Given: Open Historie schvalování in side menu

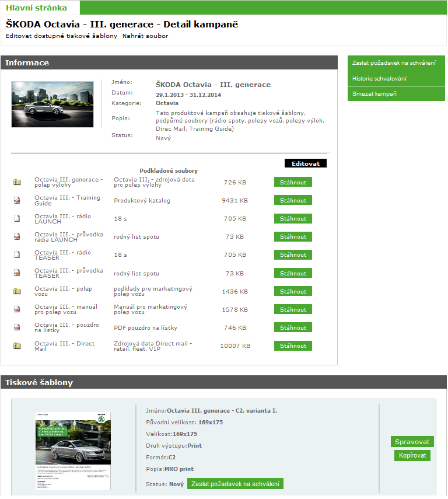Looking at the screenshot, I should (x=379, y=78).
